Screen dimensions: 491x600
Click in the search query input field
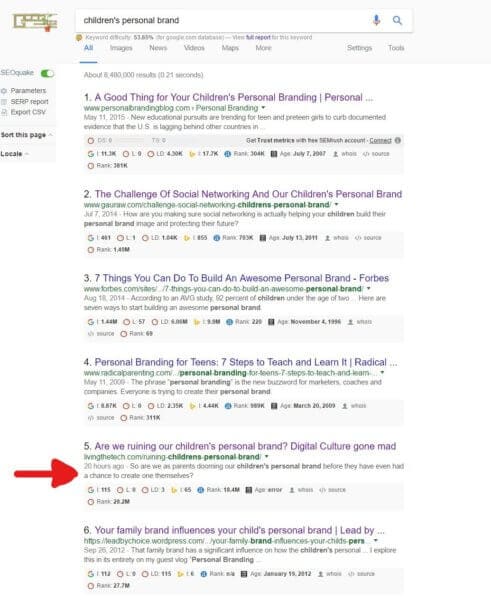pyautogui.click(x=224, y=20)
